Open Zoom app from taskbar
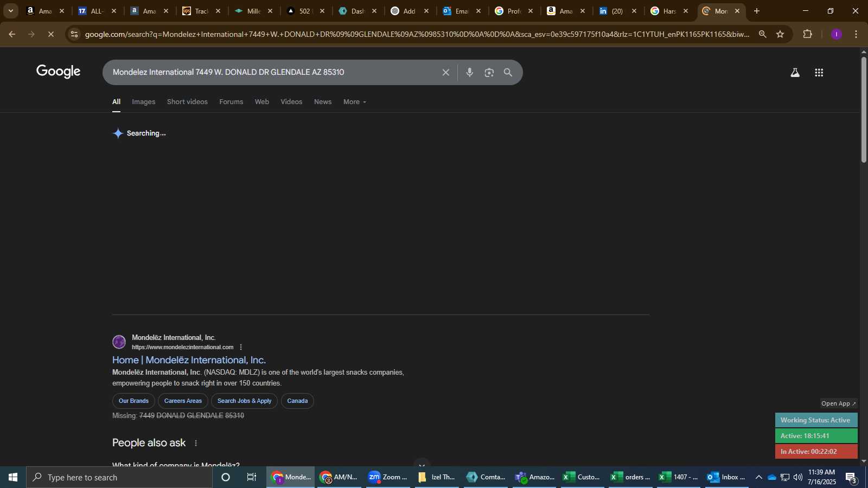The width and height of the screenshot is (868, 488). tap(388, 477)
